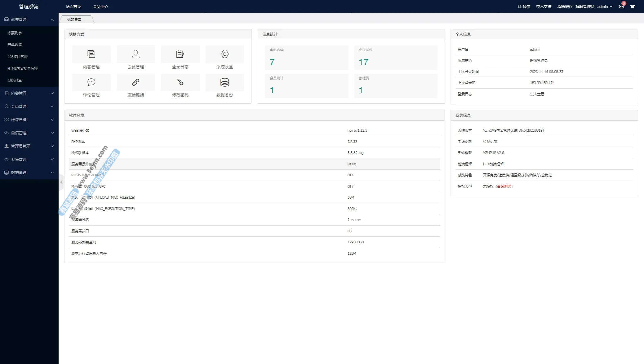Collapse the sidebar with the arrow handle
The width and height of the screenshot is (644, 364).
tap(61, 182)
